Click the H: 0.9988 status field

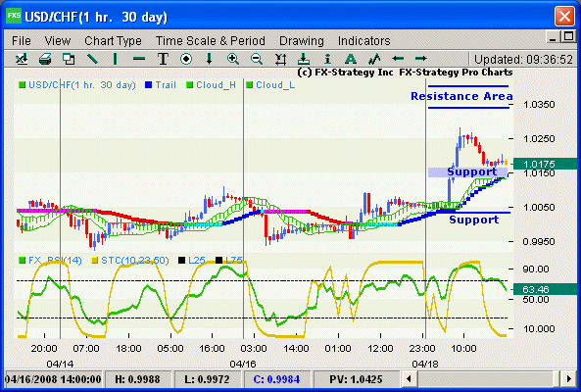[137, 379]
